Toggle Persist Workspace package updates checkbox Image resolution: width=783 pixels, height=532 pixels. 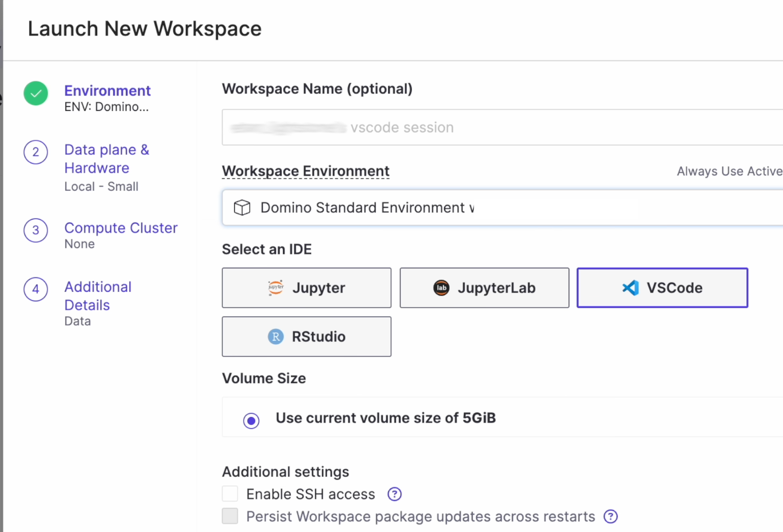tap(230, 516)
